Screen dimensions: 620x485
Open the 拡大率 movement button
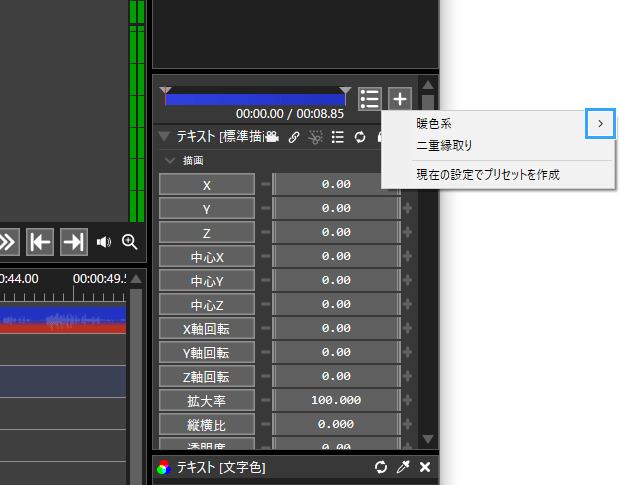207,400
